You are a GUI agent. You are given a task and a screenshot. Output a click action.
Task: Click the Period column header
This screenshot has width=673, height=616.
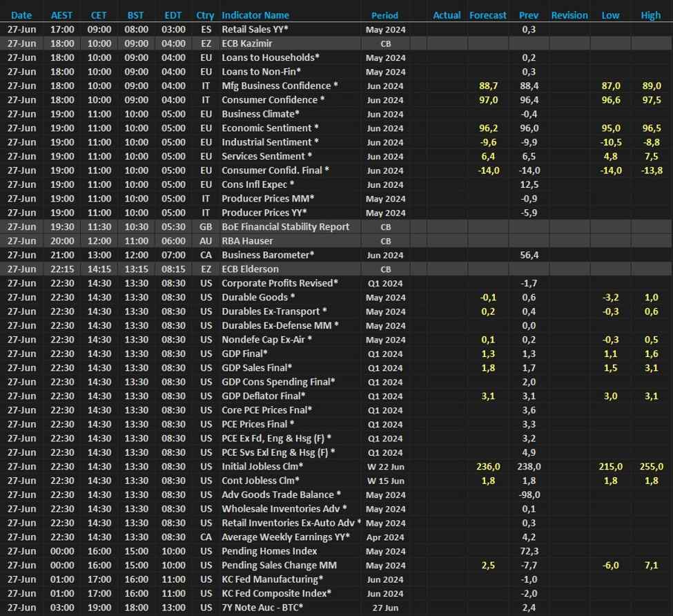[384, 15]
